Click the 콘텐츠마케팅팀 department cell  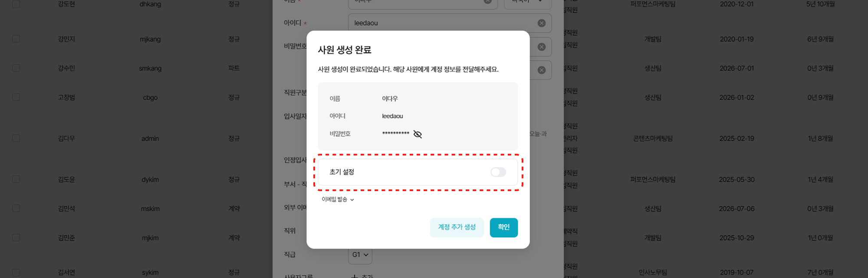tap(653, 139)
